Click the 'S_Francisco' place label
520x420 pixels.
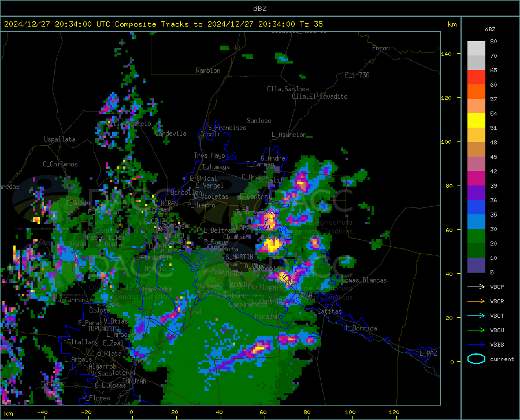point(227,128)
